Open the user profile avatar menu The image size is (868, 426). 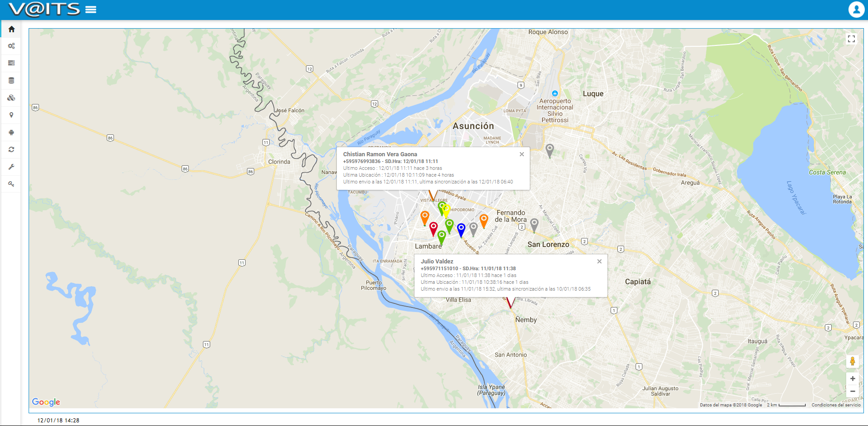pos(856,10)
